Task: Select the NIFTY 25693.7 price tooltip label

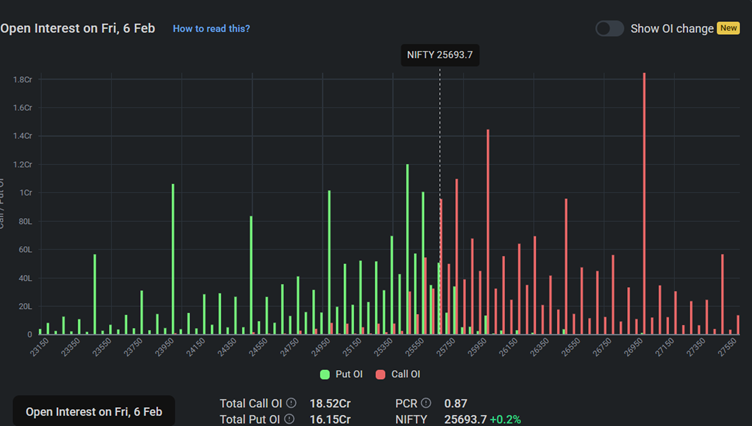Action: (440, 55)
